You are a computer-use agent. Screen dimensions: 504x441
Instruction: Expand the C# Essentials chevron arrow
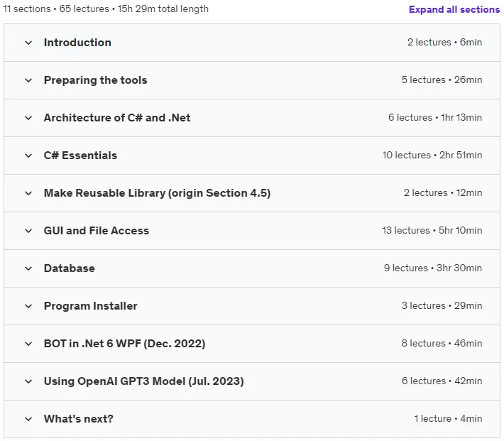28,156
